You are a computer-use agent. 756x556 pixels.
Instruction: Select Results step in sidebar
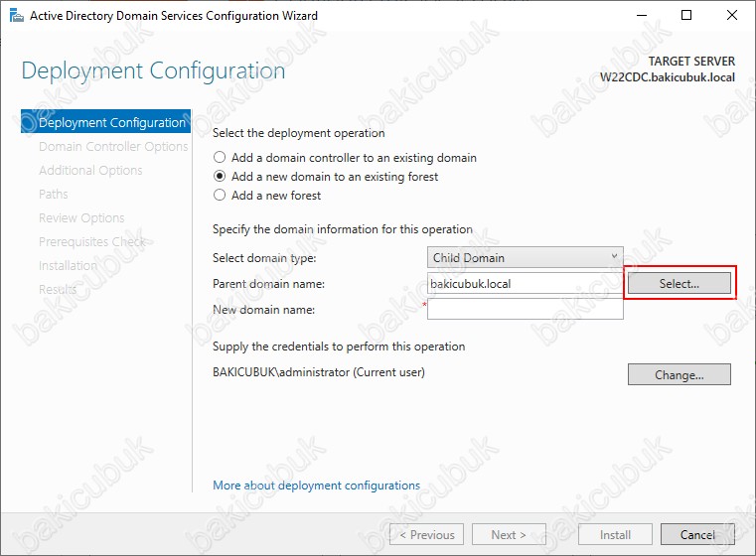[x=58, y=289]
